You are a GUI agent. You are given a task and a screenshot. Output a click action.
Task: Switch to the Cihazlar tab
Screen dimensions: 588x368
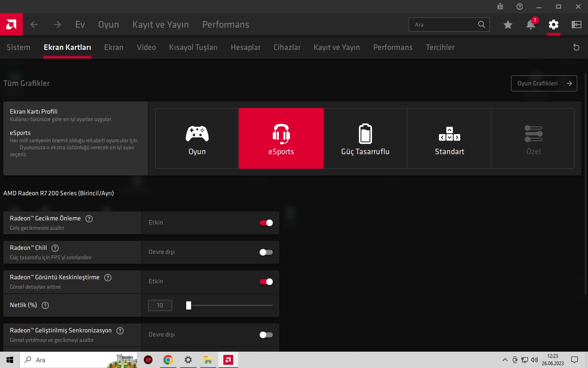coord(287,47)
